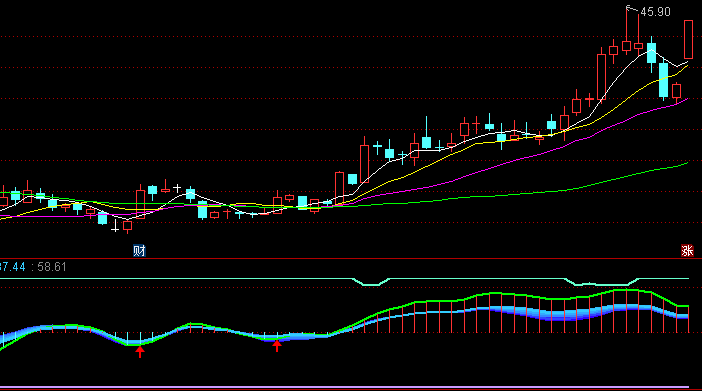The height and width of the screenshot is (391, 702).
Task: Click the 58.61 indicator value
Action: pos(52,267)
